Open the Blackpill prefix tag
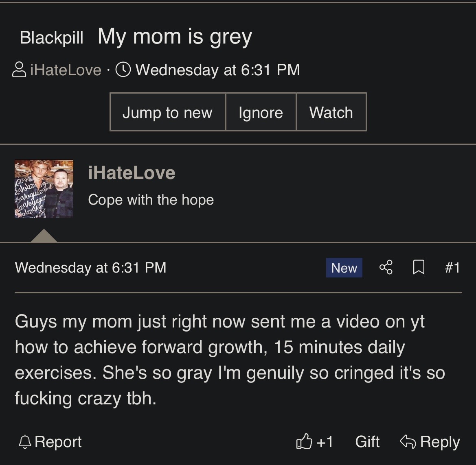The image size is (476, 465). pyautogui.click(x=52, y=37)
